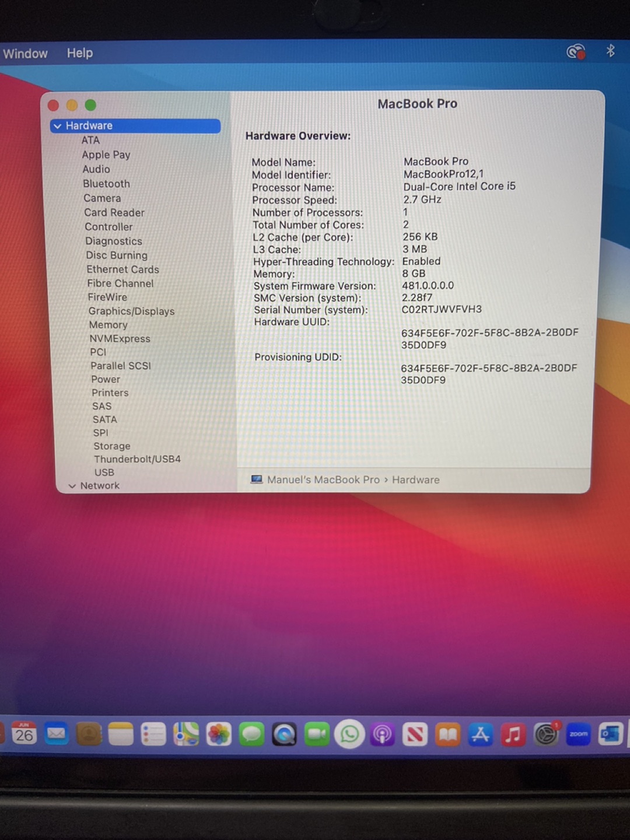Select ATA in the Hardware list

pos(90,140)
